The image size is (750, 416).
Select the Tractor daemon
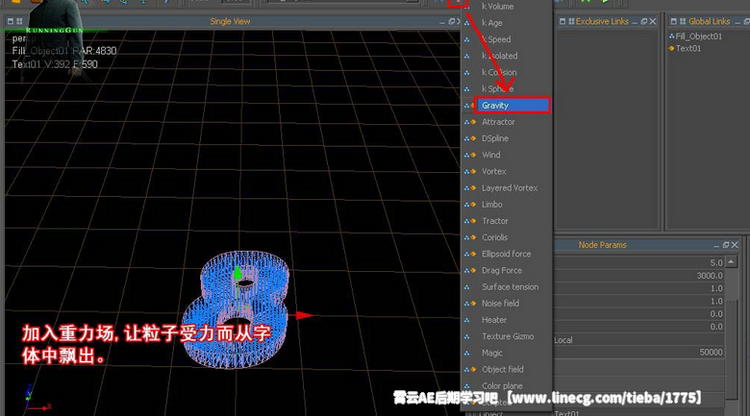[495, 221]
